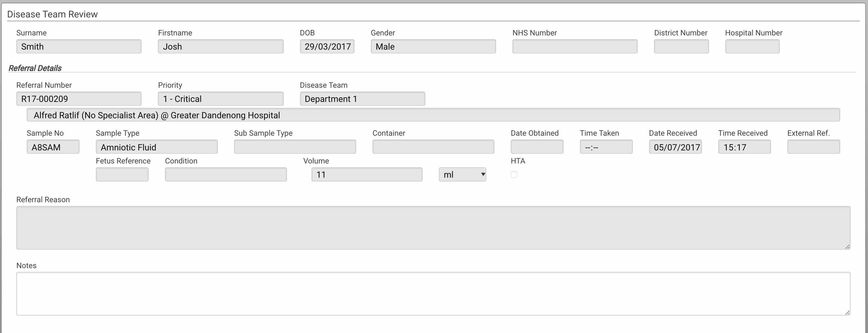Click the Fetus Reference label
868x333 pixels.
coord(123,161)
